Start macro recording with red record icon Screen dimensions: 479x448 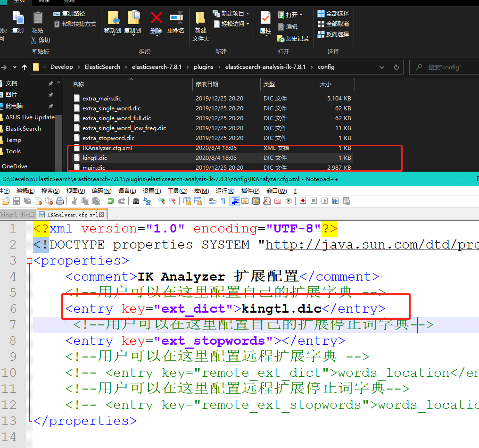tap(303, 201)
